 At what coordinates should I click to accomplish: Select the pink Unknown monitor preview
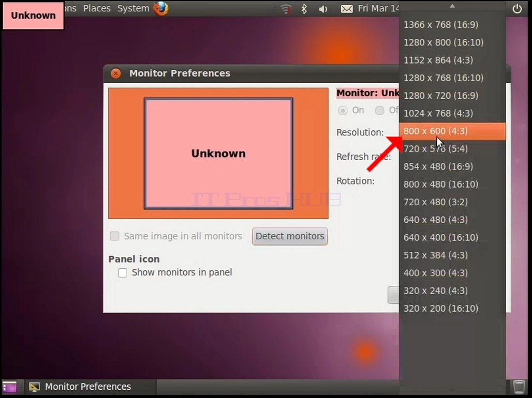coord(218,153)
